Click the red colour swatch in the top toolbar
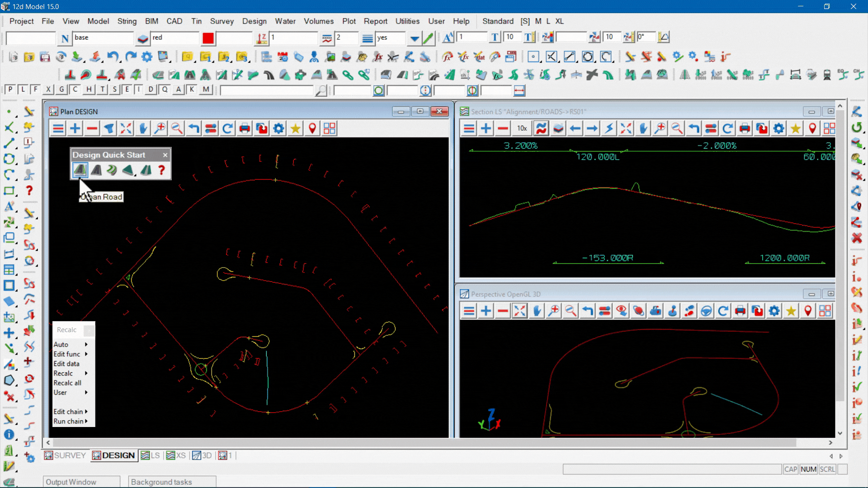This screenshot has width=868, height=488. pyautogui.click(x=208, y=38)
